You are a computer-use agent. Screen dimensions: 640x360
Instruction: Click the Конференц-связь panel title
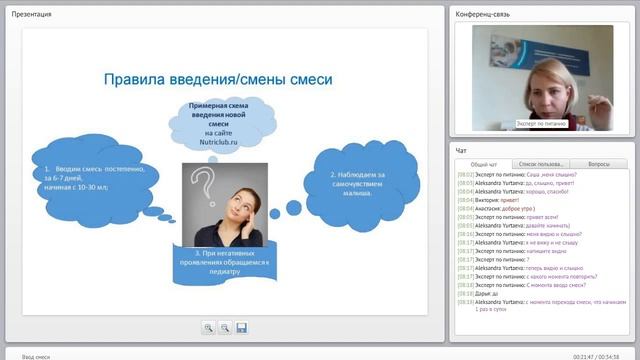[x=482, y=14]
